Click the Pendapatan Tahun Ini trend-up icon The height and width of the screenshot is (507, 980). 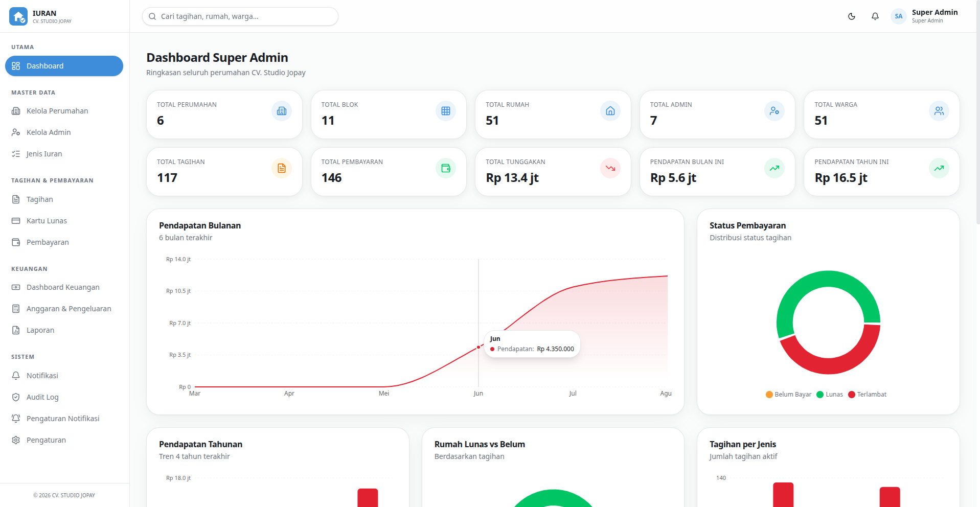[939, 168]
